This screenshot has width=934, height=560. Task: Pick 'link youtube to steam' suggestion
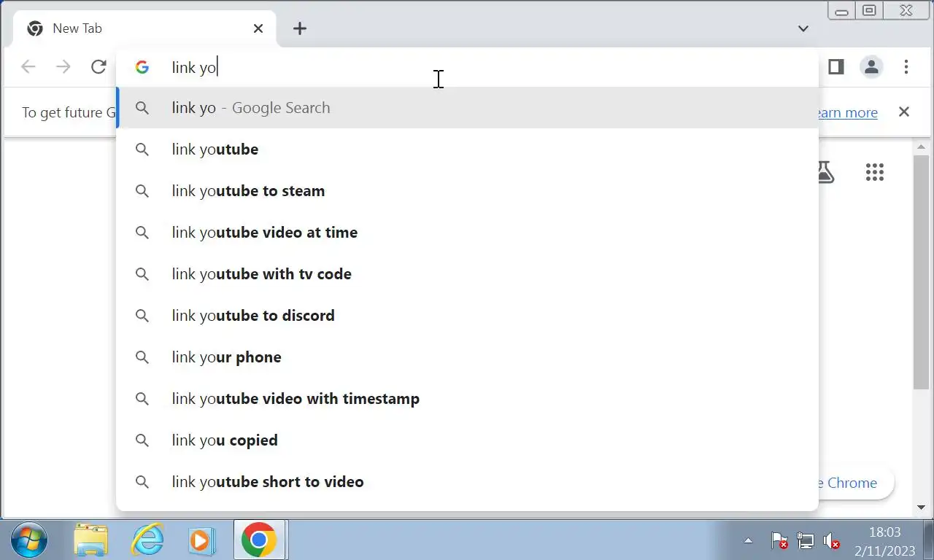pos(467,191)
